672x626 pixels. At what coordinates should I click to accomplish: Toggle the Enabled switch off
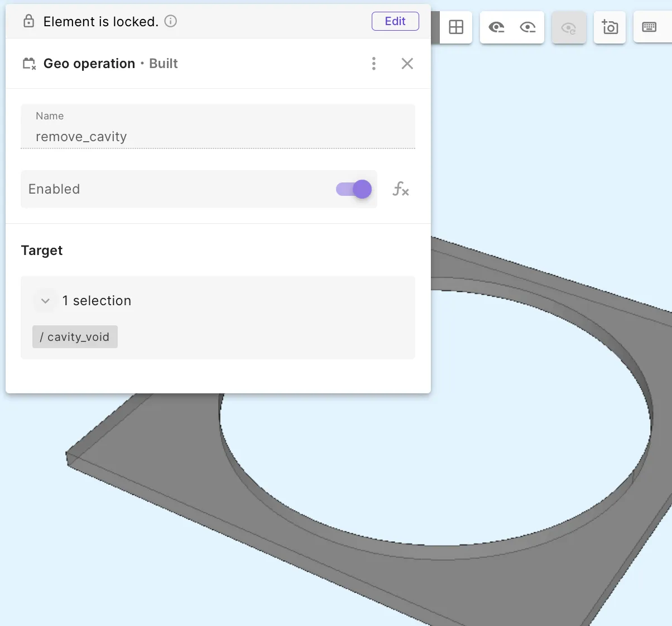click(354, 189)
